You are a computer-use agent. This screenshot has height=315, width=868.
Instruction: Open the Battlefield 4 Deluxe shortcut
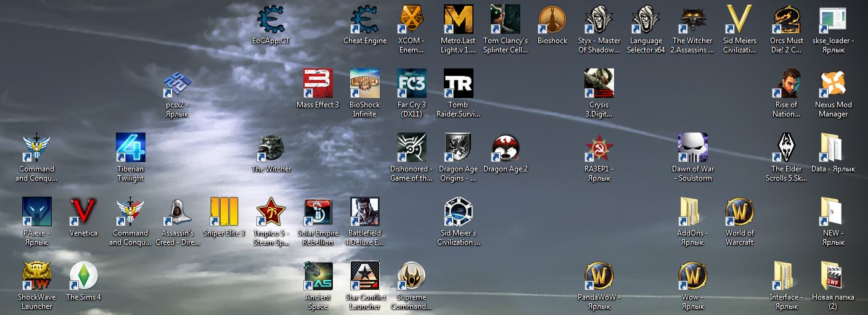(365, 212)
